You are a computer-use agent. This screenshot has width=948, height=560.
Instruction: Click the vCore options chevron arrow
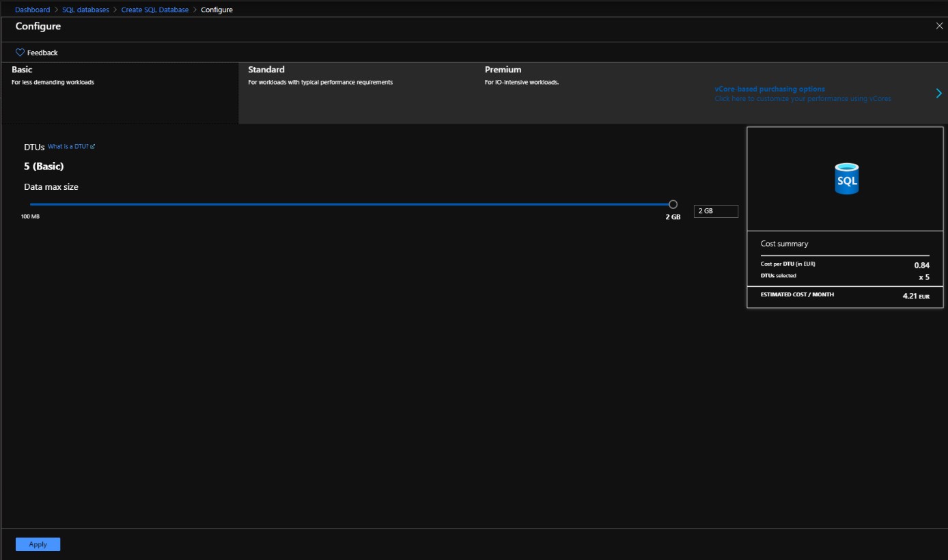939,94
